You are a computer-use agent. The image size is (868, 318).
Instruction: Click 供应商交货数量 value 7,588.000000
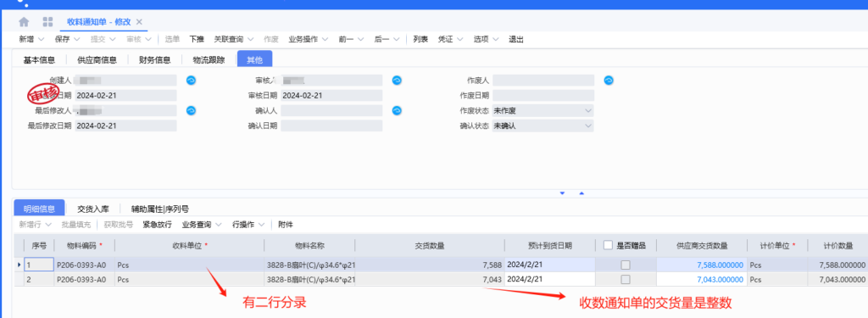tap(702, 265)
